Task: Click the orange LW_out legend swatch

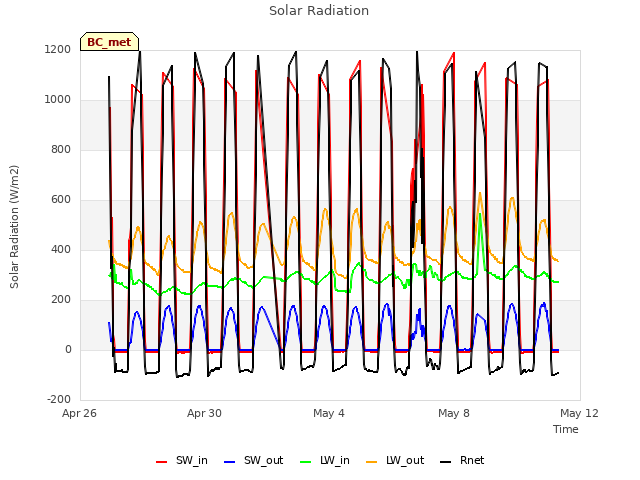Action: 372,462
